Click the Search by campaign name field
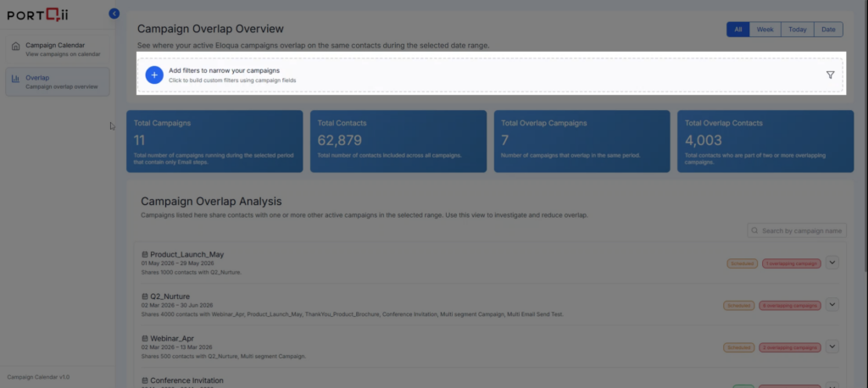Image resolution: width=868 pixels, height=388 pixels. 801,230
